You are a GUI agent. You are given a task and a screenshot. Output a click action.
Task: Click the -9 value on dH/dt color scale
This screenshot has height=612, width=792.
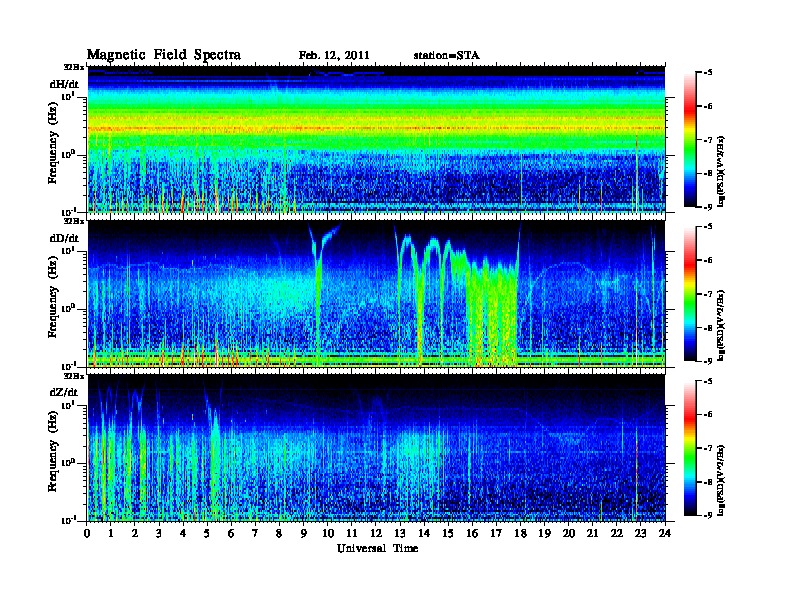(708, 207)
